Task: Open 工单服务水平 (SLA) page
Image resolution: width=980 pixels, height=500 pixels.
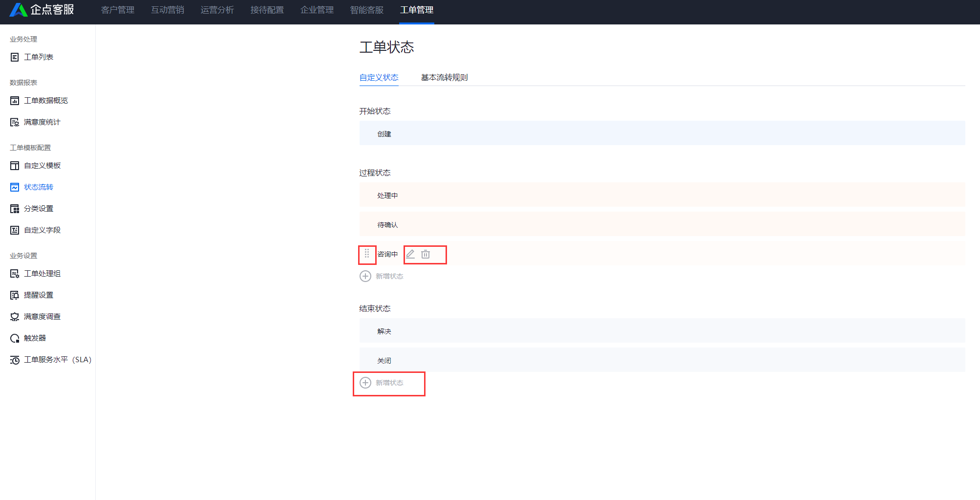Action: click(58, 360)
